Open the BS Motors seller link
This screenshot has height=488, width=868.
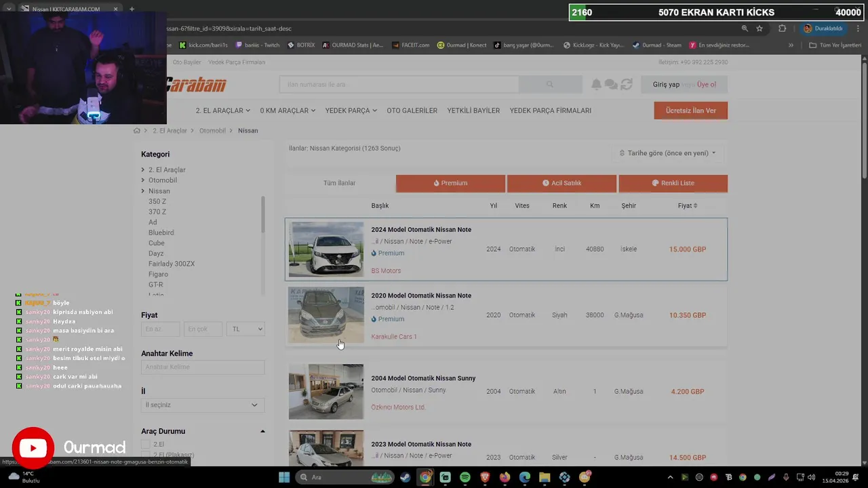coord(386,270)
